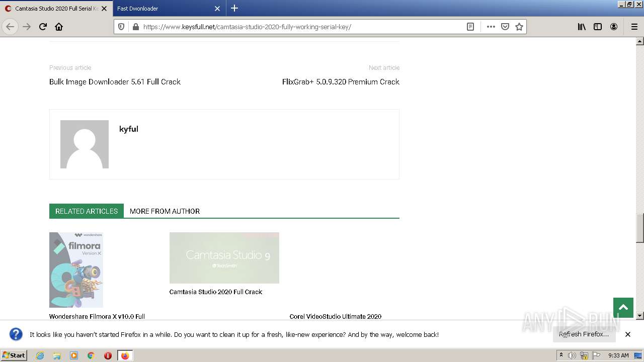Close the Fast Dwonloader tab

(217, 9)
